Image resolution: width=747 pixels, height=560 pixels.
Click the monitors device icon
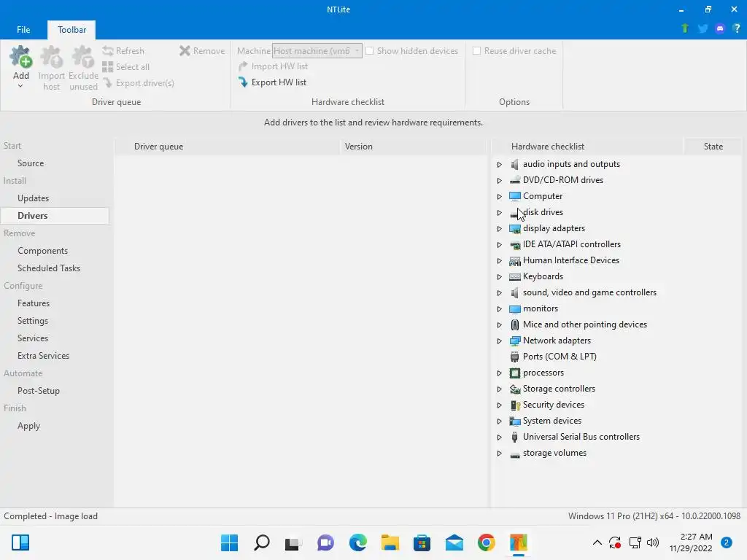click(x=514, y=308)
